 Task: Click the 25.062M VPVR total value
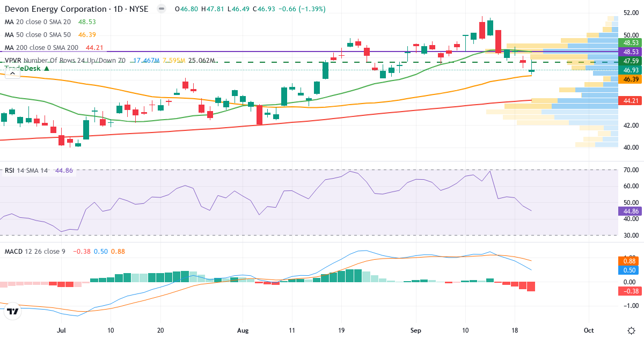pyautogui.click(x=202, y=61)
